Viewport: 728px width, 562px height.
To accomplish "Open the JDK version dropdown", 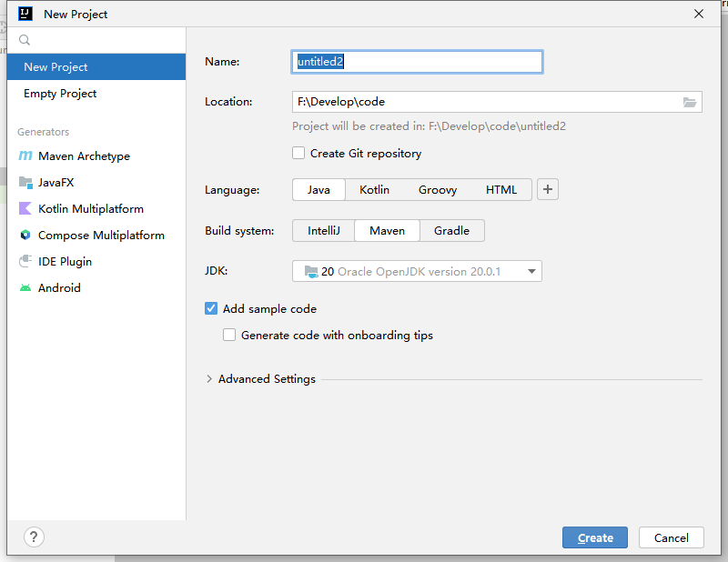I will pyautogui.click(x=417, y=271).
